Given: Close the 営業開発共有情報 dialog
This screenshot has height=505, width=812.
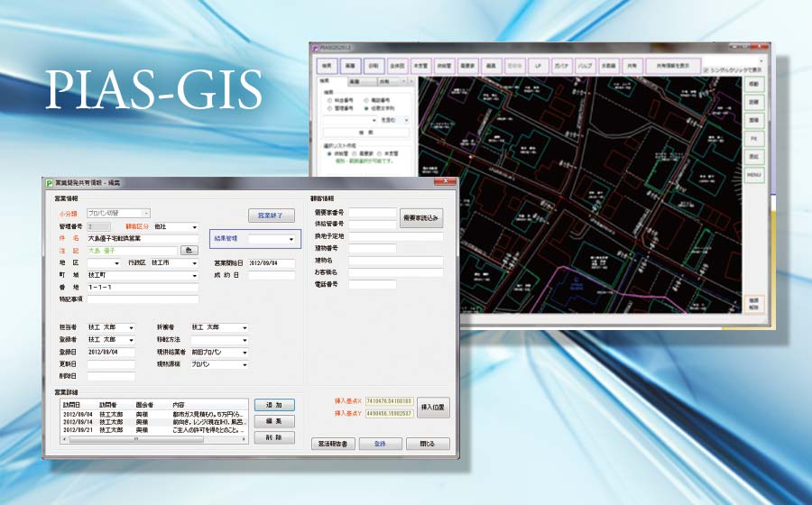Looking at the screenshot, I should tap(445, 181).
